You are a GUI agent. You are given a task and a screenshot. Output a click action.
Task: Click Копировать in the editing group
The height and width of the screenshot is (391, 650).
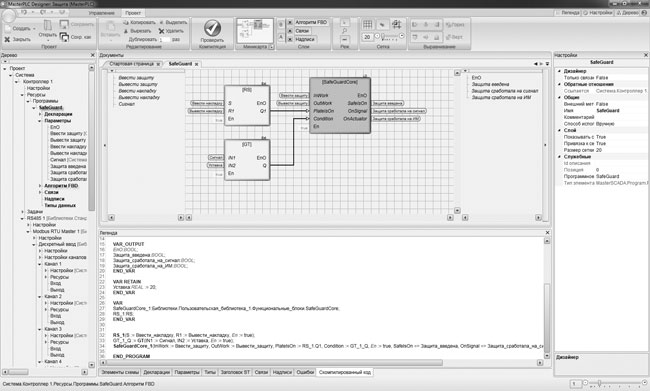139,22
